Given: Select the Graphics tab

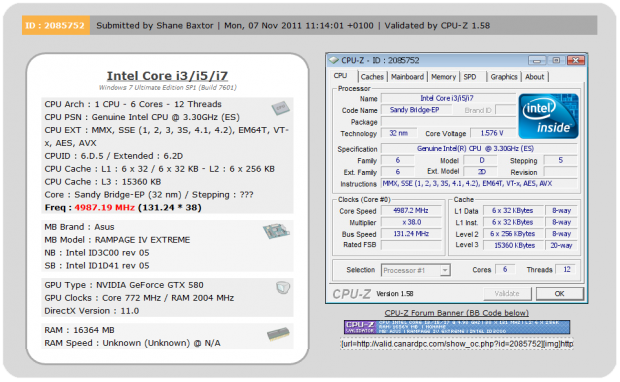Looking at the screenshot, I should click(x=504, y=77).
